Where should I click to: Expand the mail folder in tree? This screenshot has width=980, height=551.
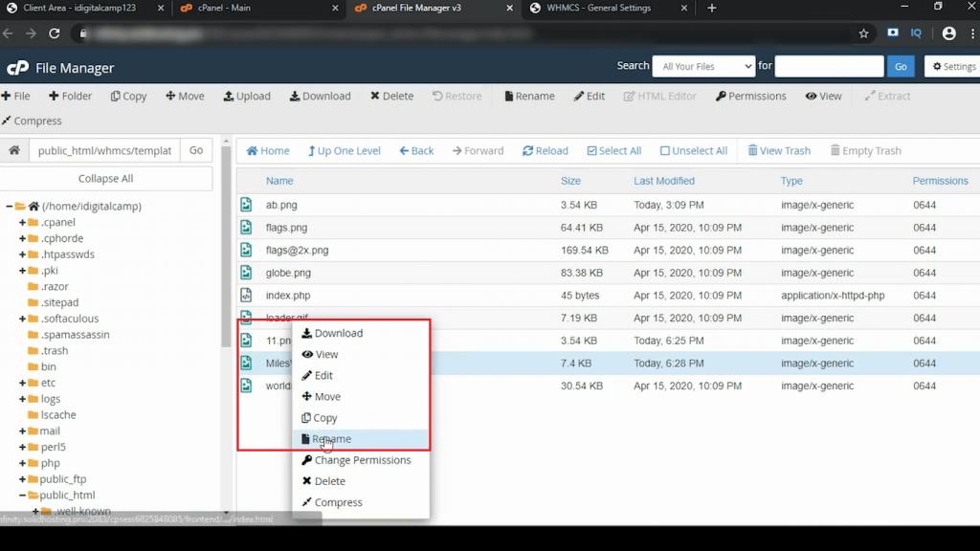click(x=22, y=431)
